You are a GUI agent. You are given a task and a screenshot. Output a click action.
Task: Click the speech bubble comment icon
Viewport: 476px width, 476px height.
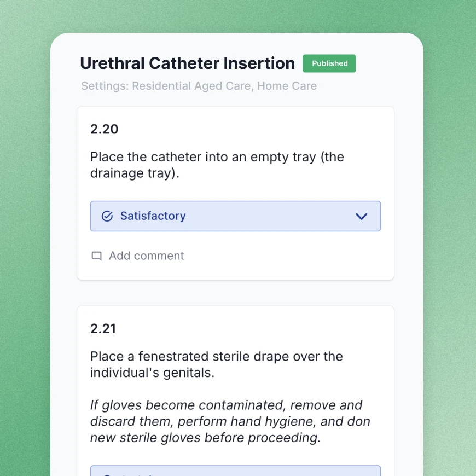coord(97,256)
